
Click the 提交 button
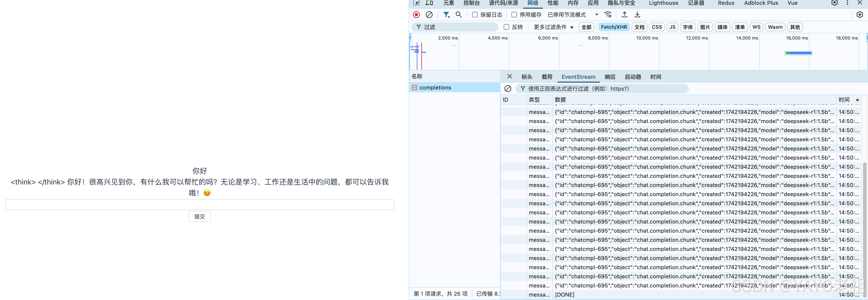coord(200,216)
